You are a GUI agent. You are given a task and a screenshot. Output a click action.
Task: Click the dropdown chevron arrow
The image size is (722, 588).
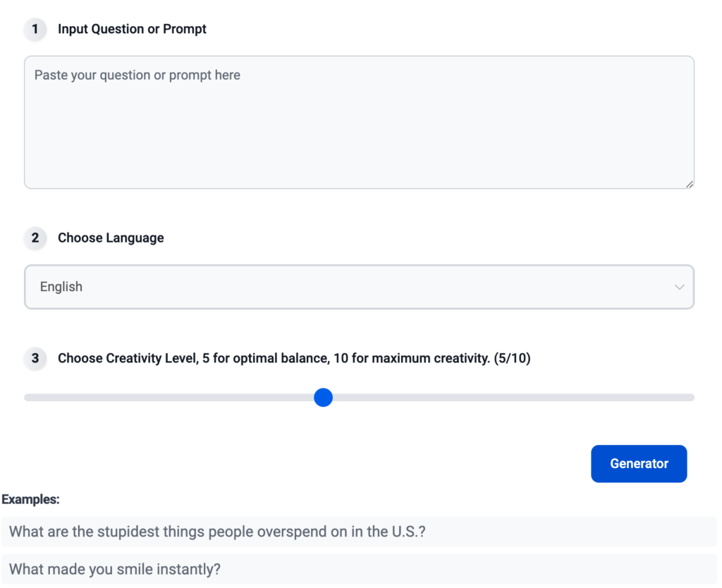(x=679, y=287)
